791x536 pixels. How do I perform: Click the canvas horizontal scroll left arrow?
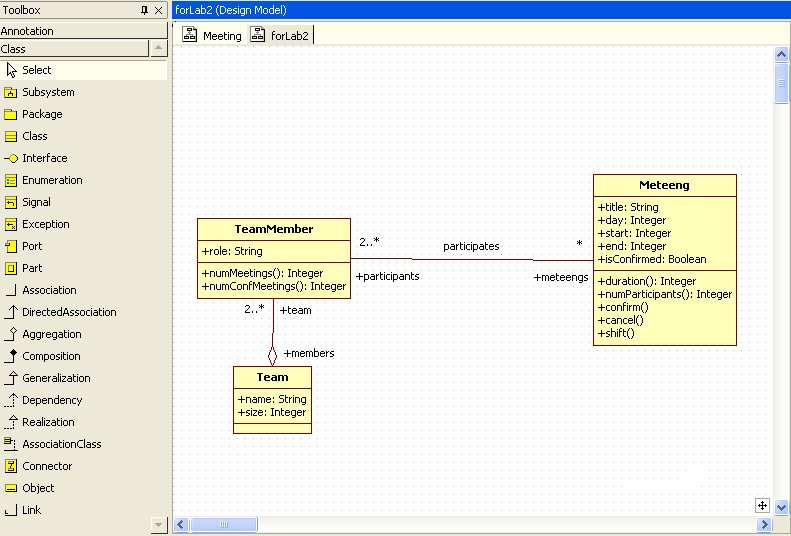[182, 525]
